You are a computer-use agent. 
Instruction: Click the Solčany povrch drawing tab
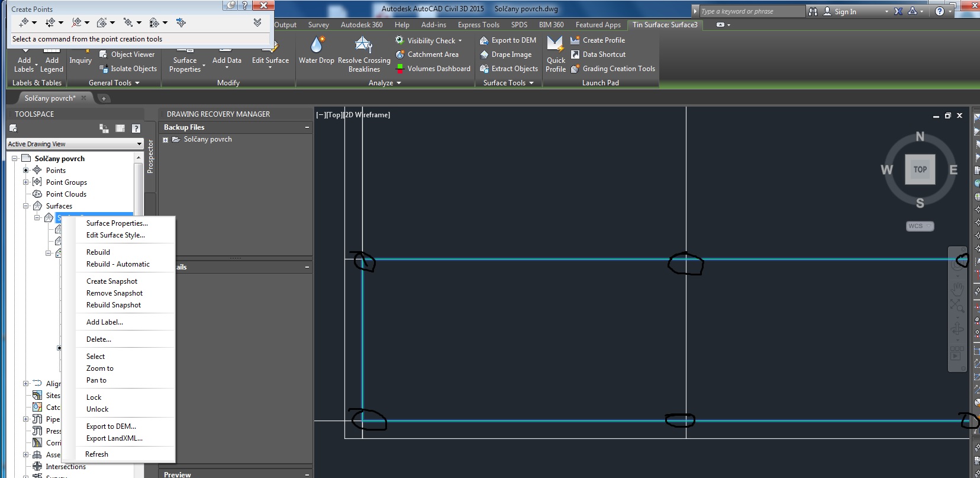[50, 98]
